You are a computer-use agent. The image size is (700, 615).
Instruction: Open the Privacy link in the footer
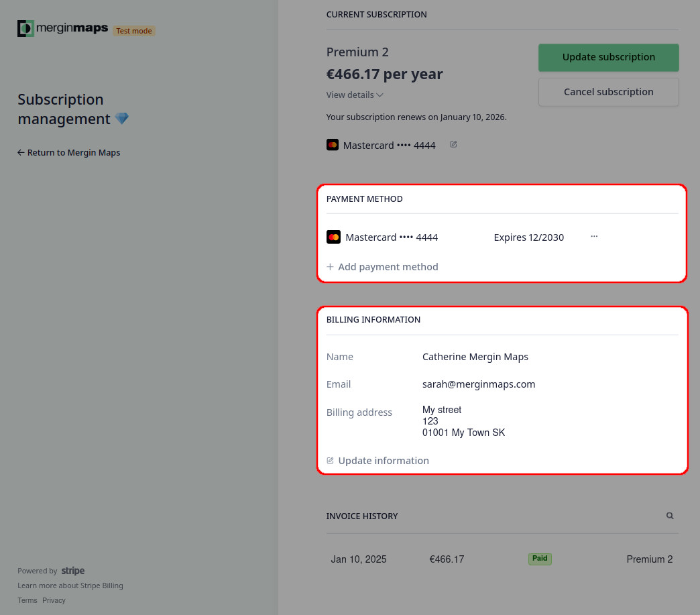point(54,601)
